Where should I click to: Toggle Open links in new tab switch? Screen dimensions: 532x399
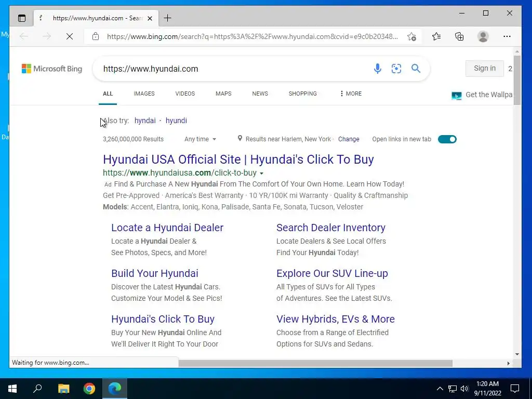447,139
